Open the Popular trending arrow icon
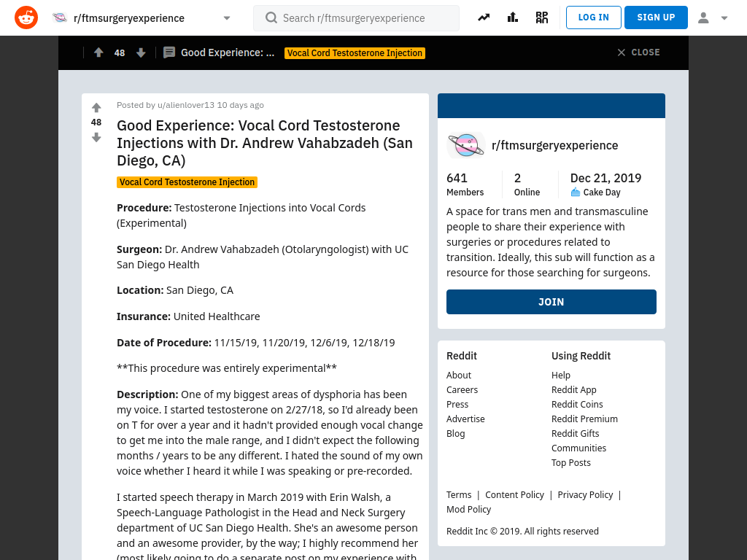 pos(484,17)
